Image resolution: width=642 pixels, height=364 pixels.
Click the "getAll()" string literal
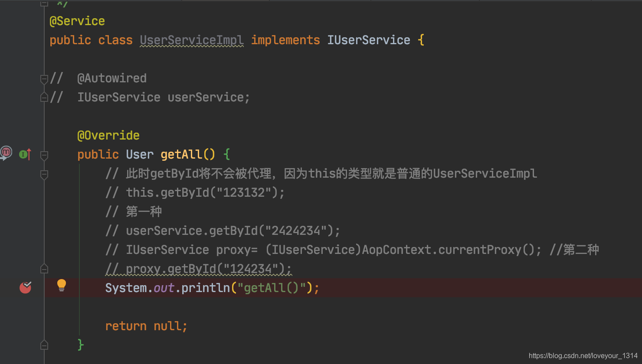[272, 288]
